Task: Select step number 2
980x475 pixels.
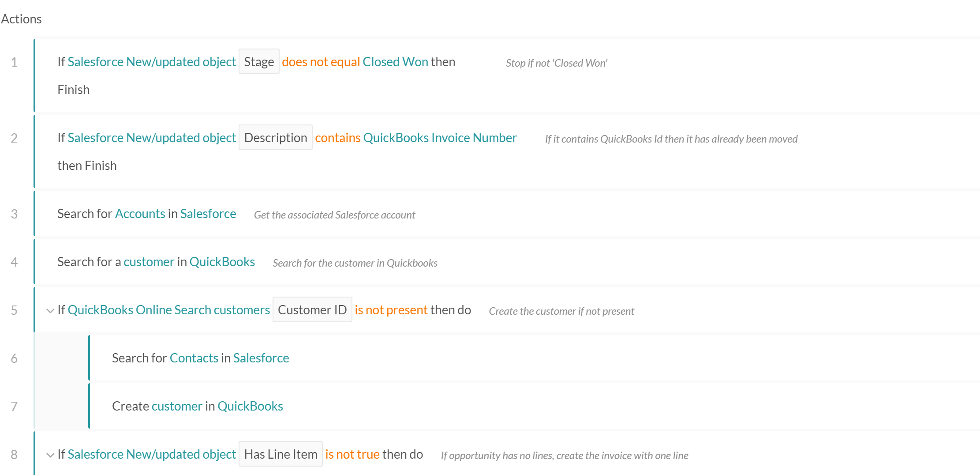Action: pyautogui.click(x=14, y=138)
